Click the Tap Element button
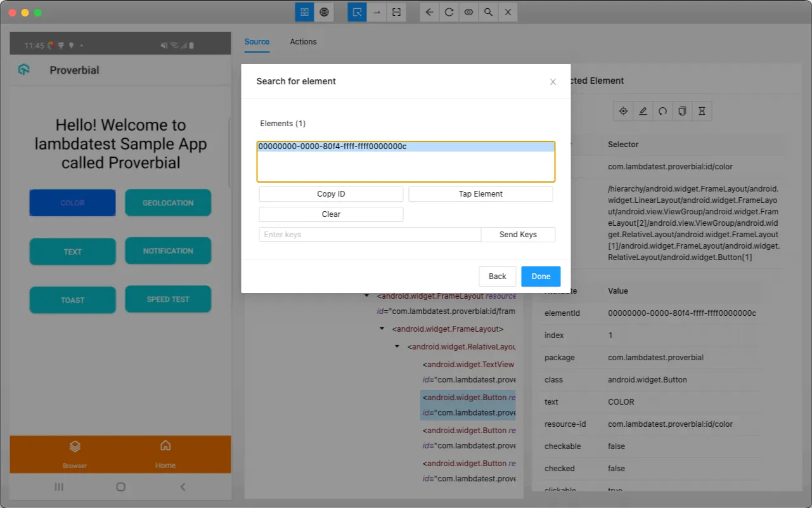 click(480, 194)
